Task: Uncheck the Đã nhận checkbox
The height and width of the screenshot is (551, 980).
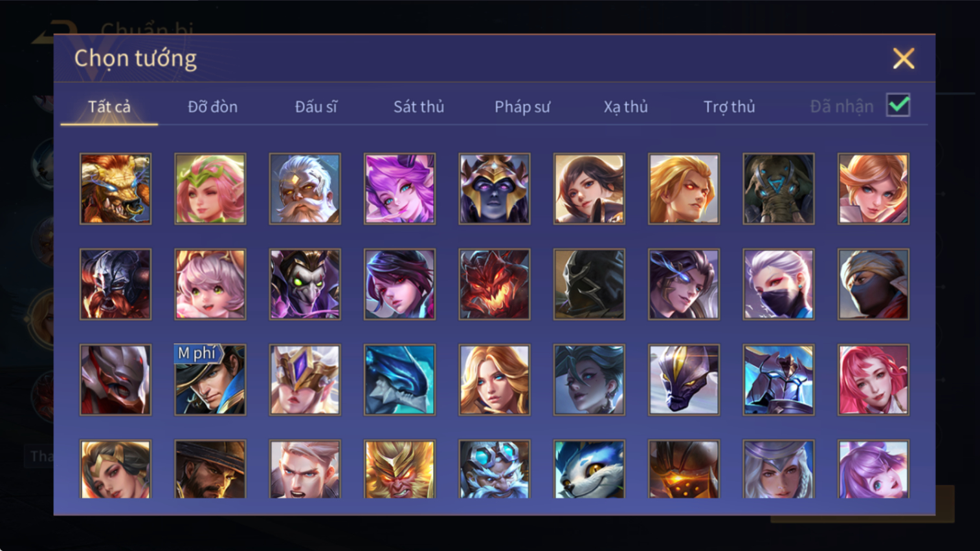Action: click(x=898, y=105)
